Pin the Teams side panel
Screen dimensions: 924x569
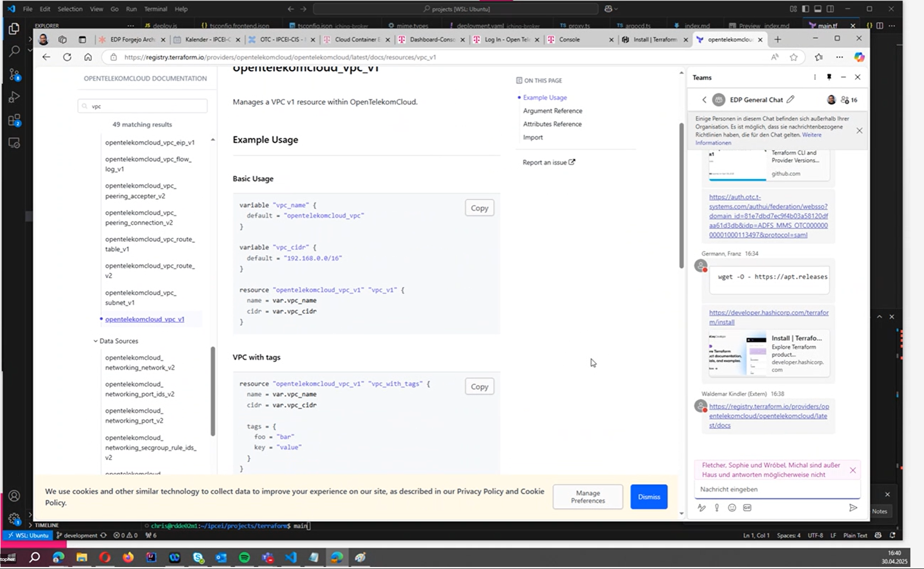[x=829, y=77]
